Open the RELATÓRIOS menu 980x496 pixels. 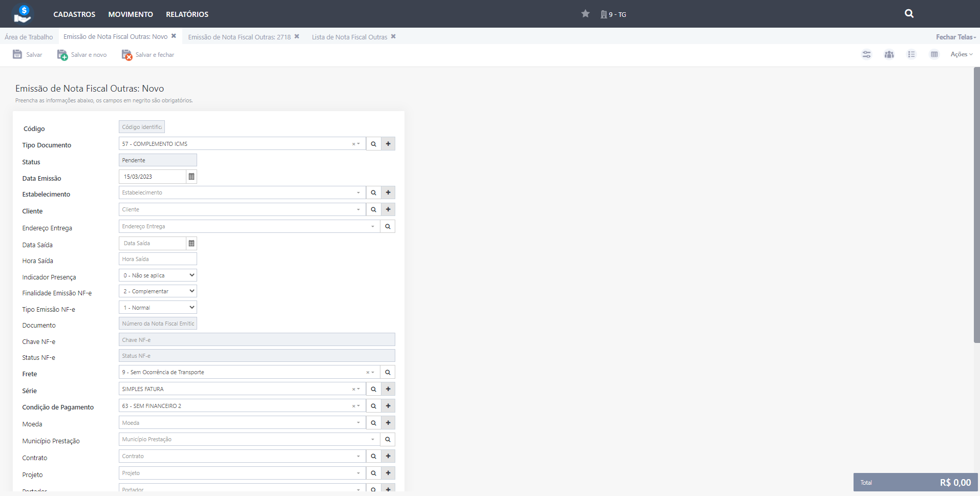coord(187,14)
